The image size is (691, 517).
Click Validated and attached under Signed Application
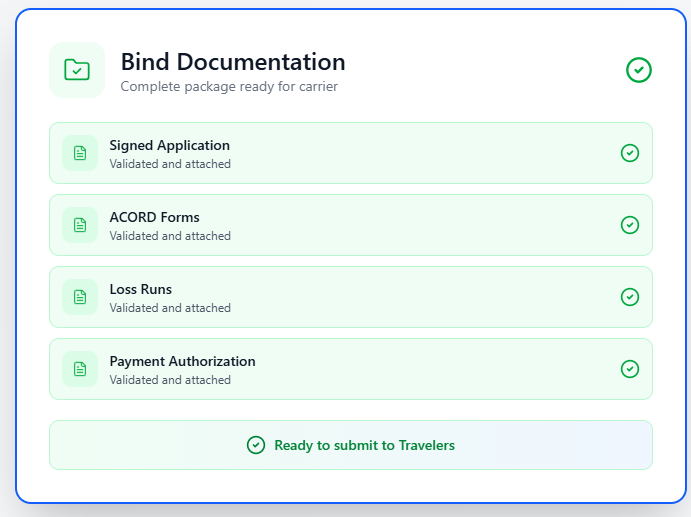click(170, 164)
